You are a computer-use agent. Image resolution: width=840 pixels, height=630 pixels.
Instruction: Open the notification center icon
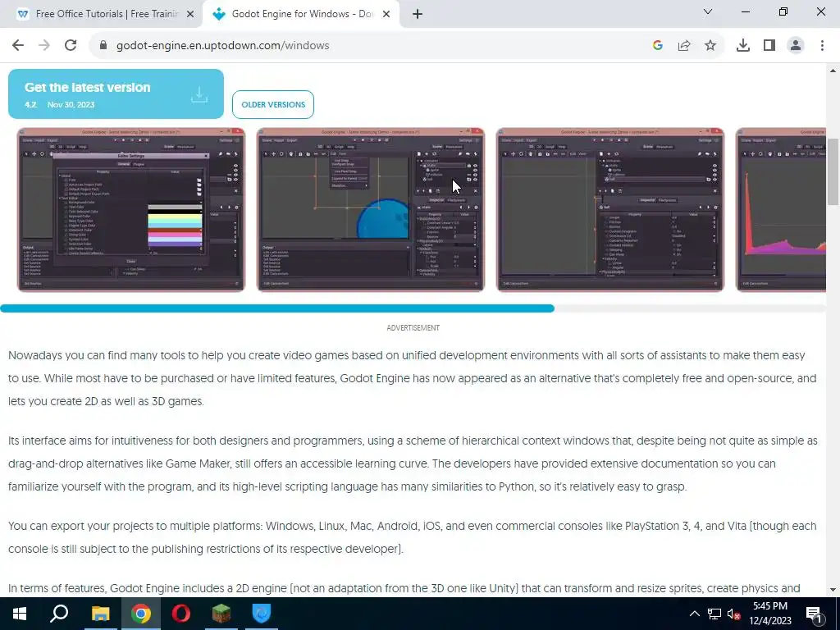813,614
